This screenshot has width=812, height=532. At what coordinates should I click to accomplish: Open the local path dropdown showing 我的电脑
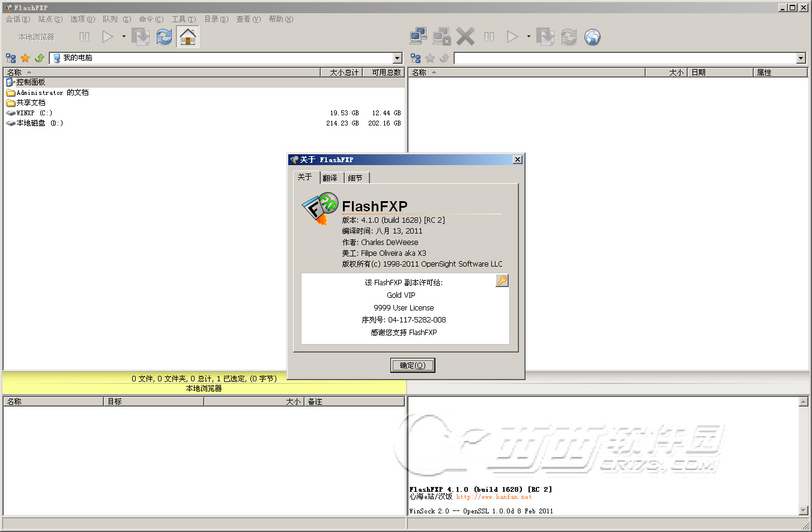coord(397,58)
